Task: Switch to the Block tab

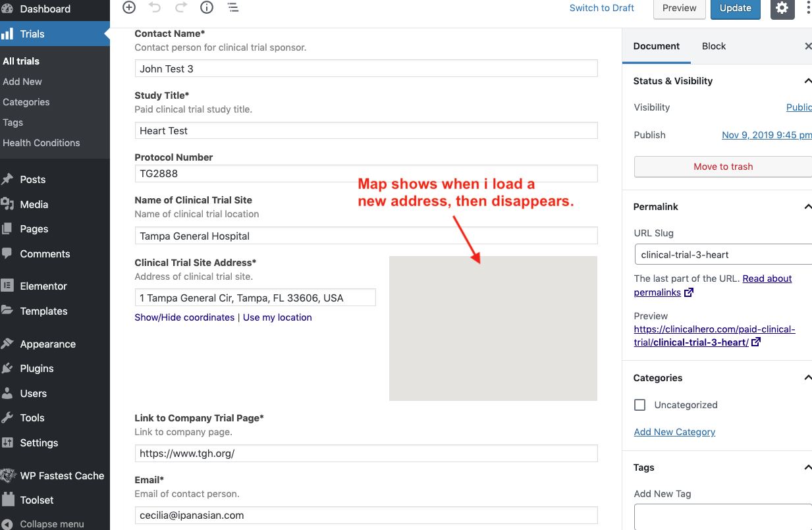Action: coord(713,46)
